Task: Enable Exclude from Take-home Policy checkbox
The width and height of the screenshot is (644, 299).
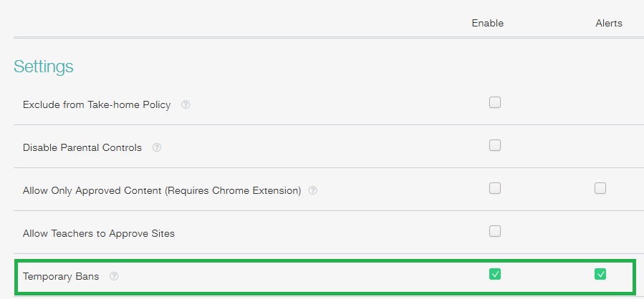Action: [495, 102]
